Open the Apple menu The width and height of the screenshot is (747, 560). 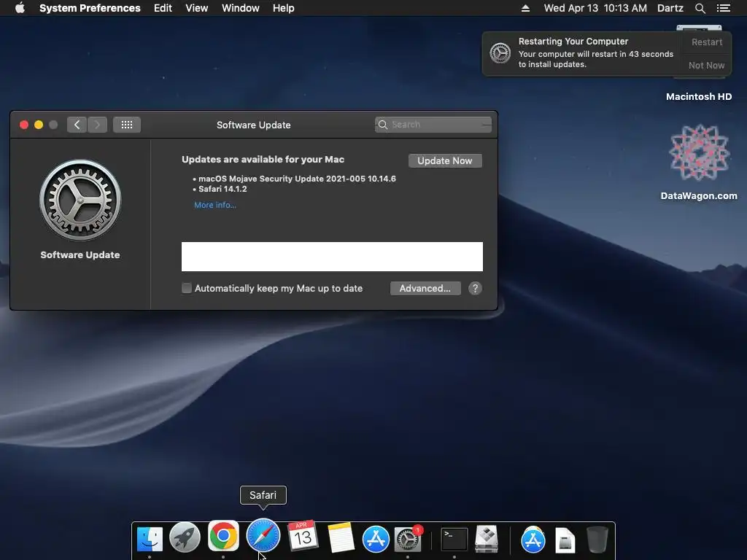tap(20, 8)
